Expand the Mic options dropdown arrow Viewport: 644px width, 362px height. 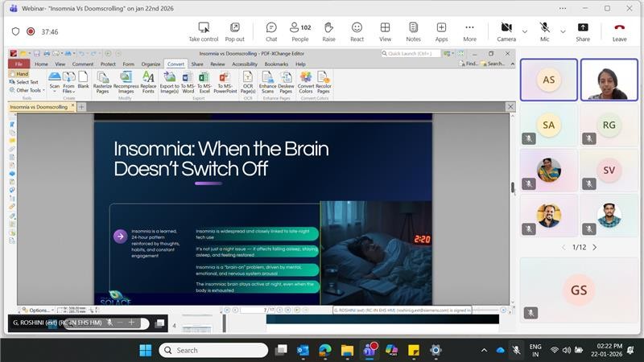coord(562,31)
